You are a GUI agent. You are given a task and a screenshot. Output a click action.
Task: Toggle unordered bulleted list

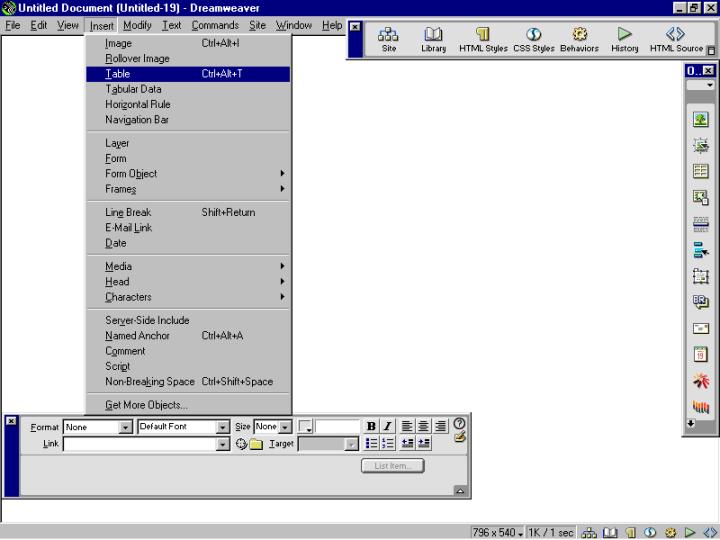371,443
